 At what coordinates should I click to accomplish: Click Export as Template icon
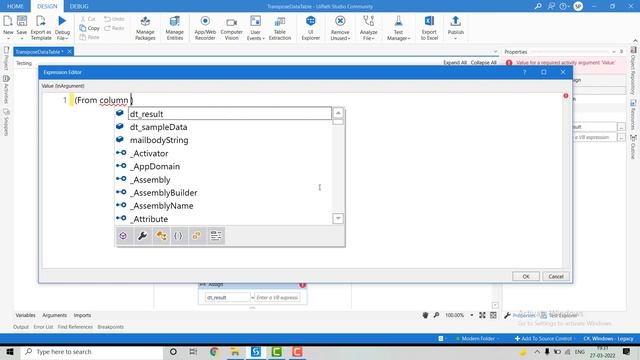pos(41,21)
